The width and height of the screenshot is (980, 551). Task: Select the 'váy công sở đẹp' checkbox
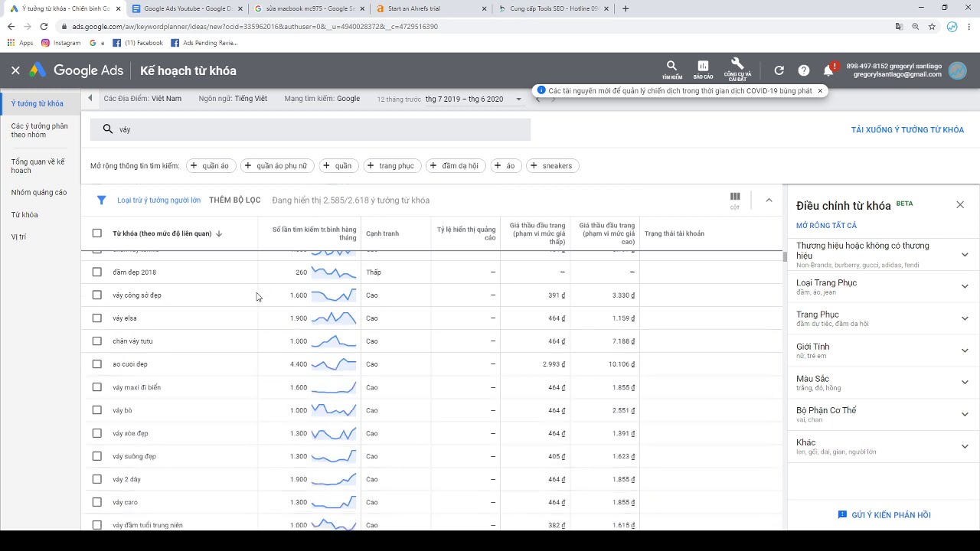(96, 295)
